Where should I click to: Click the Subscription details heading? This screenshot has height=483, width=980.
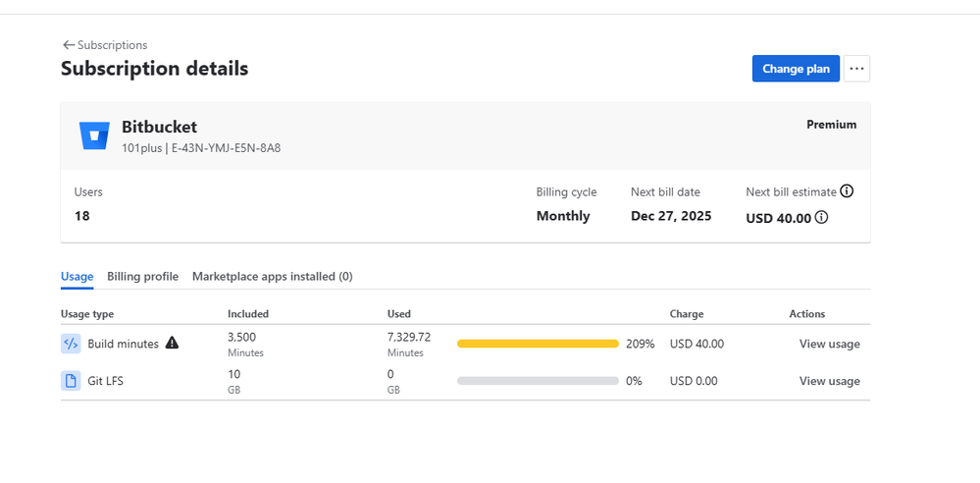tap(154, 68)
